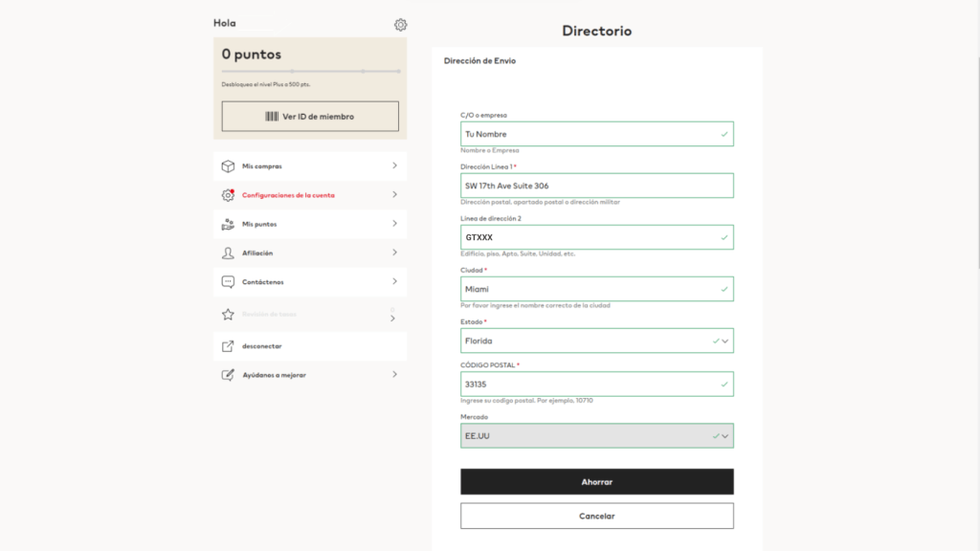Click the chevron arrow on Contáctenos row

[394, 281]
